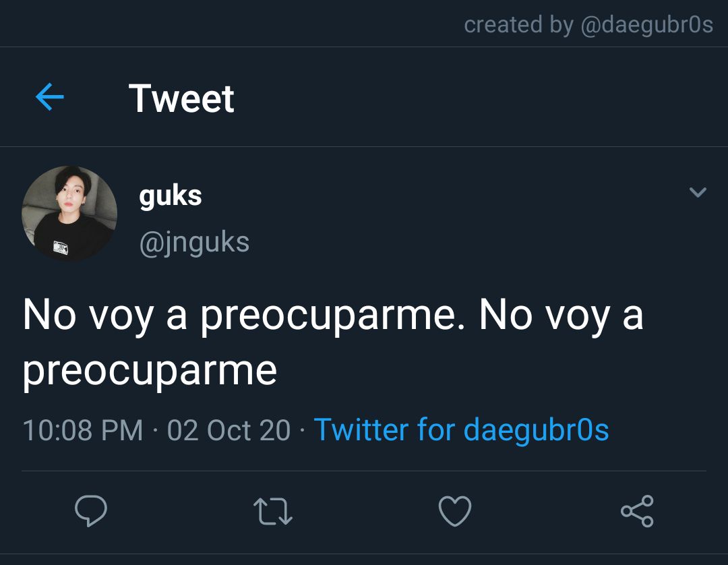Screen dimensions: 728x565
Task: Retweet the tweet with the arrows icon
Action: [273, 511]
